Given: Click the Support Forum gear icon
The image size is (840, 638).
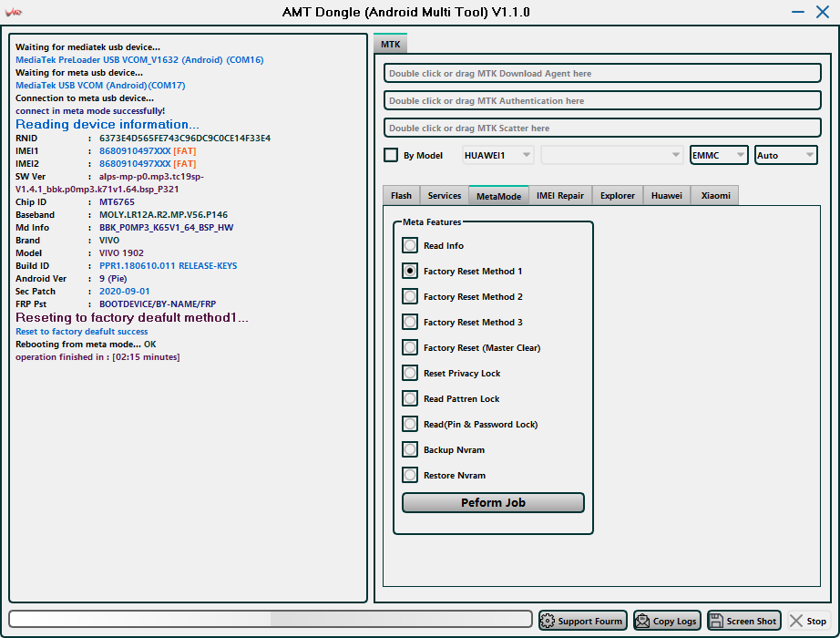Looking at the screenshot, I should (x=548, y=621).
